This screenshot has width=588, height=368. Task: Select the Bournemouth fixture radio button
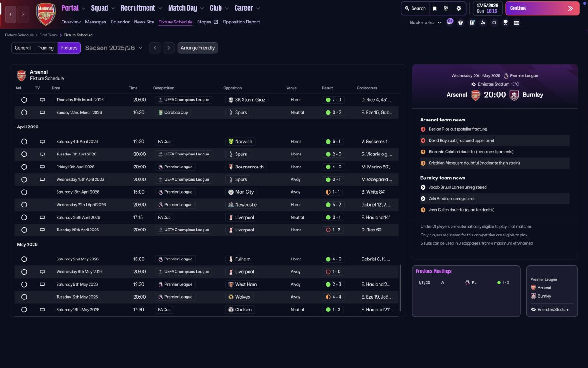[x=24, y=167]
